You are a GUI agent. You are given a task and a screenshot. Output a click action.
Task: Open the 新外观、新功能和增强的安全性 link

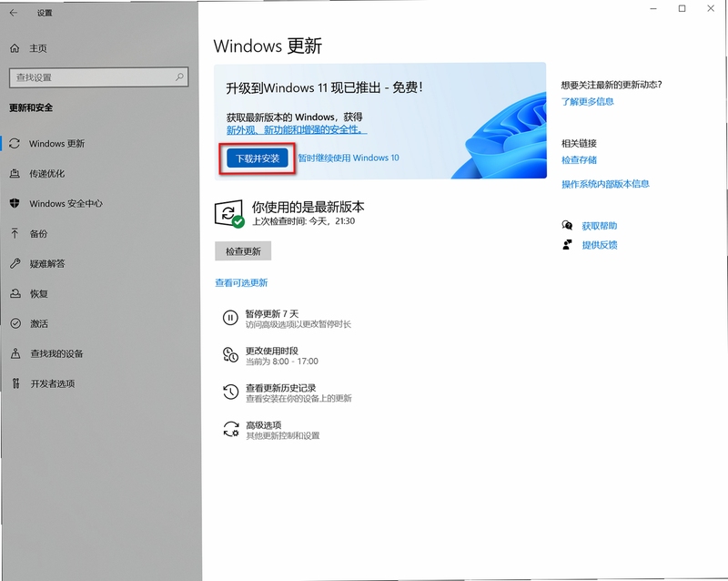tap(297, 129)
